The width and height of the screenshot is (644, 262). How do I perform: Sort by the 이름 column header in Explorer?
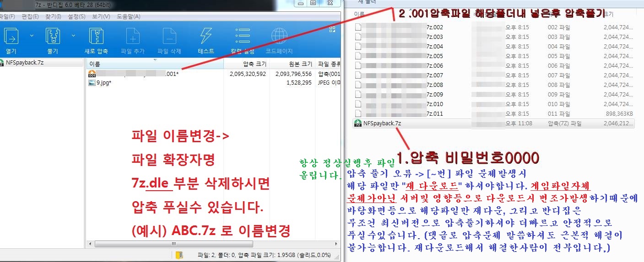click(x=359, y=14)
